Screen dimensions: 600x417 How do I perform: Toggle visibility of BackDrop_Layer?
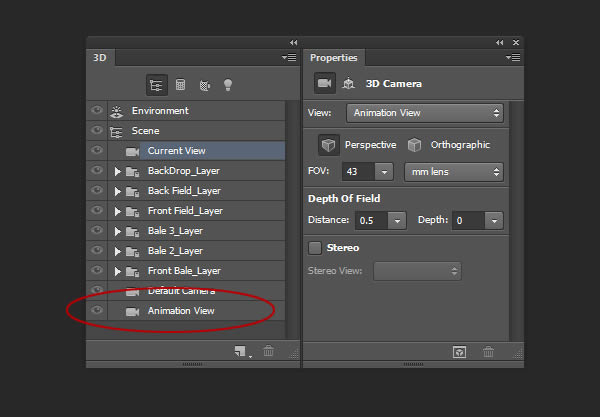pyautogui.click(x=97, y=170)
